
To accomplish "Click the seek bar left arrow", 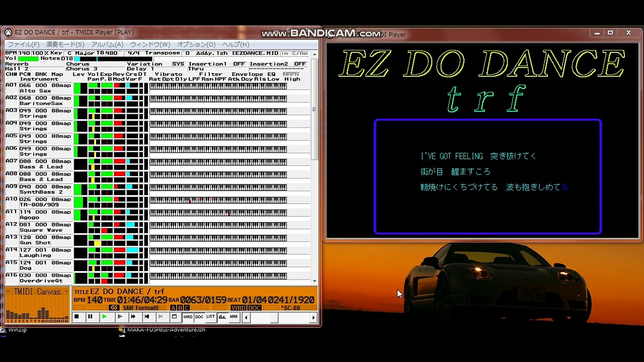I will pyautogui.click(x=246, y=317).
